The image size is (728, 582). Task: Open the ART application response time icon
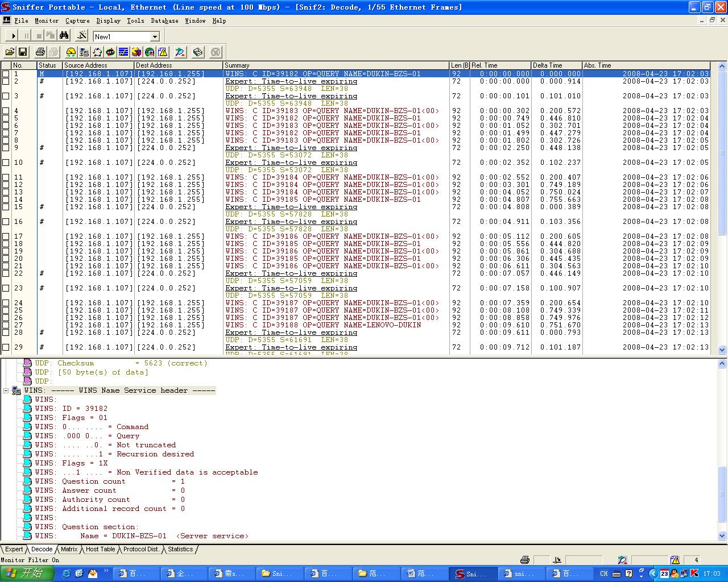pos(110,52)
